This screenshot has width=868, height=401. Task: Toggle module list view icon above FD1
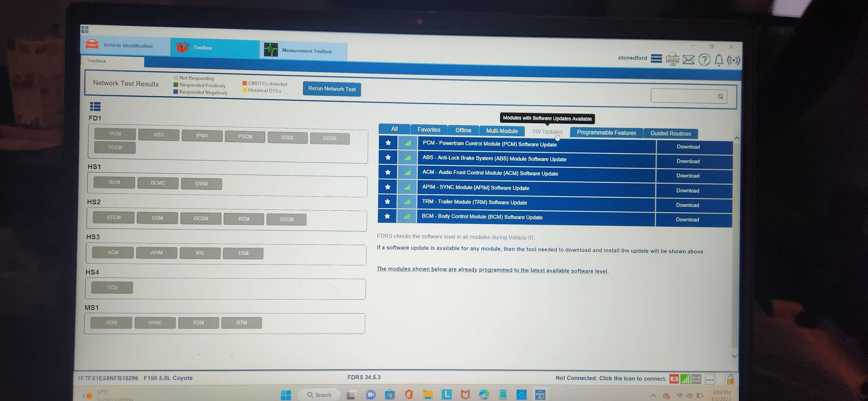(x=95, y=106)
